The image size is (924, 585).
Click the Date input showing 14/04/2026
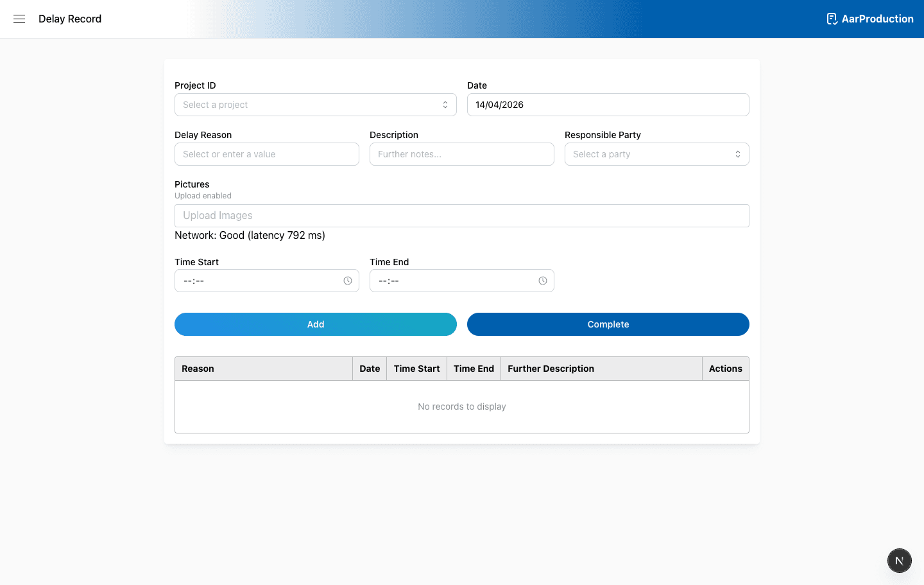coord(608,104)
